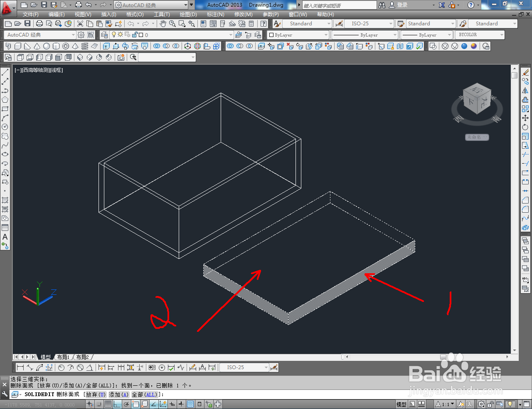
Task: Select the Torus solid tool
Action: point(66,46)
